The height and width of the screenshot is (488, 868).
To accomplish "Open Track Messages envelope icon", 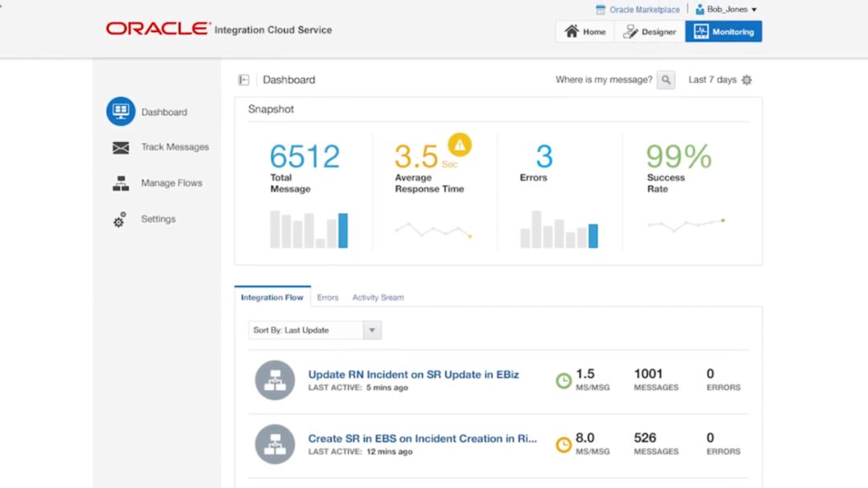I will point(121,147).
